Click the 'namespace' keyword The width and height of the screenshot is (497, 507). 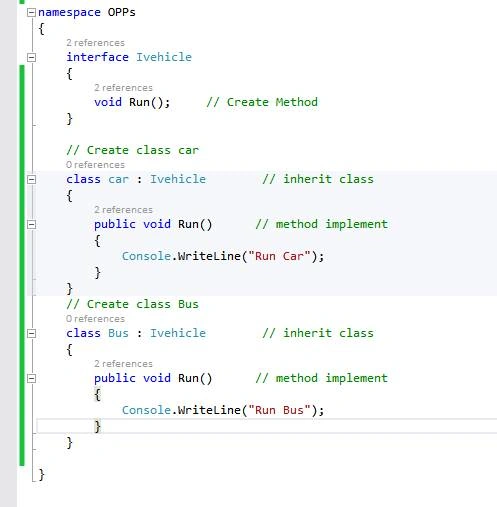tap(69, 13)
